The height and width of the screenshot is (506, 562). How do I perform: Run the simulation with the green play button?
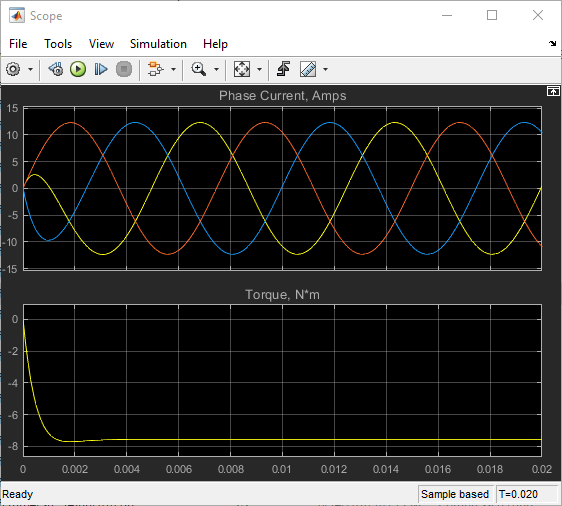[78, 69]
